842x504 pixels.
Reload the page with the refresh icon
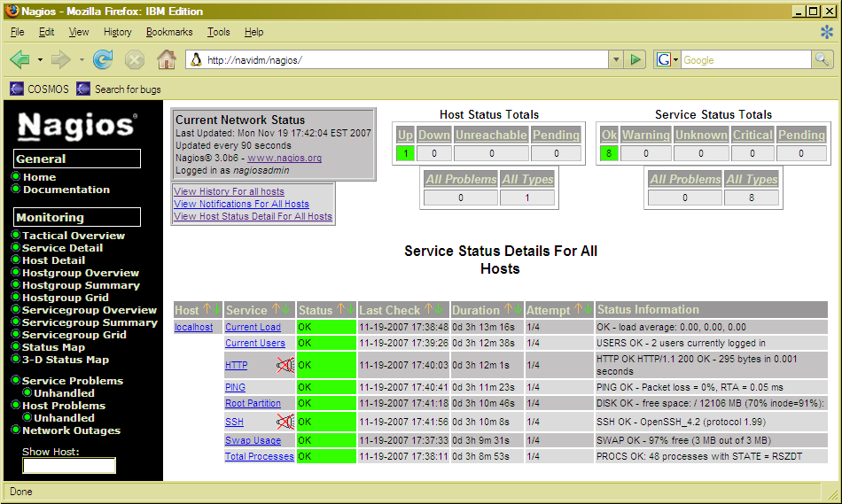103,59
